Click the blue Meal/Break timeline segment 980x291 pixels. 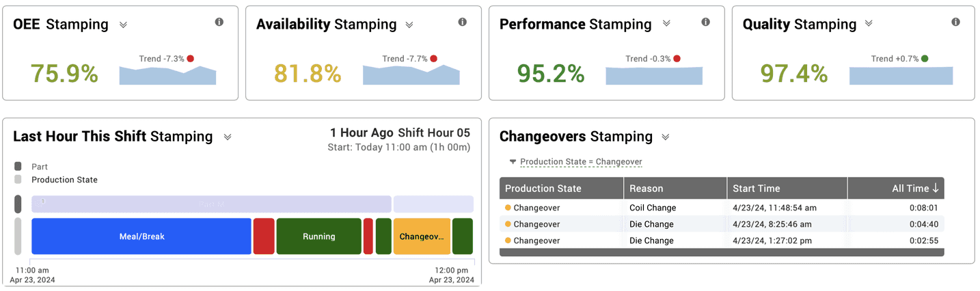pos(141,236)
